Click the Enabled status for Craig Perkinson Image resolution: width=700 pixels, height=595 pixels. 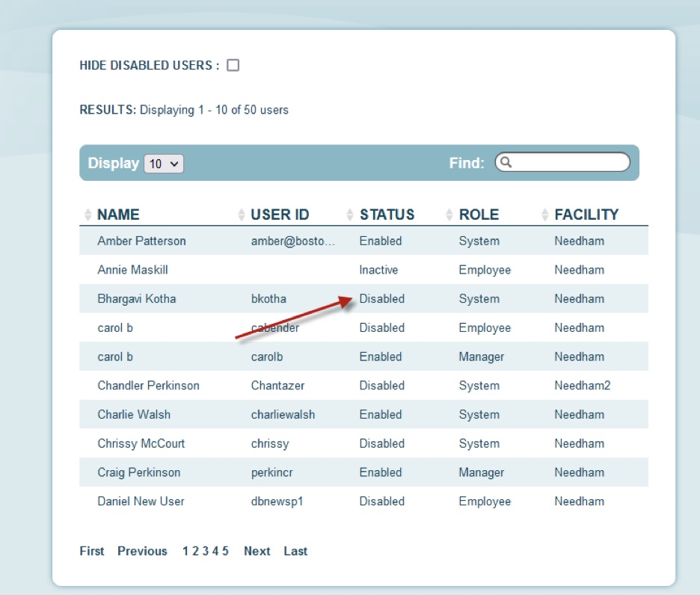(381, 472)
